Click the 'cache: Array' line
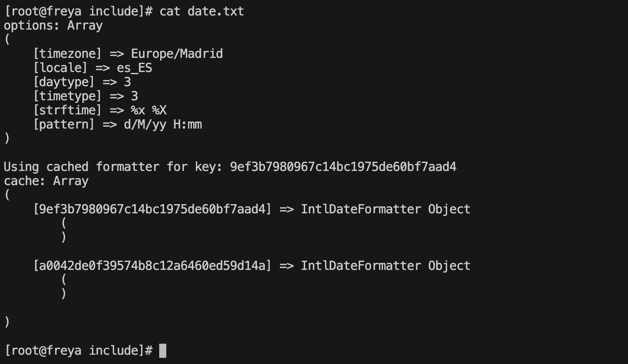This screenshot has width=628, height=364. [x=46, y=181]
